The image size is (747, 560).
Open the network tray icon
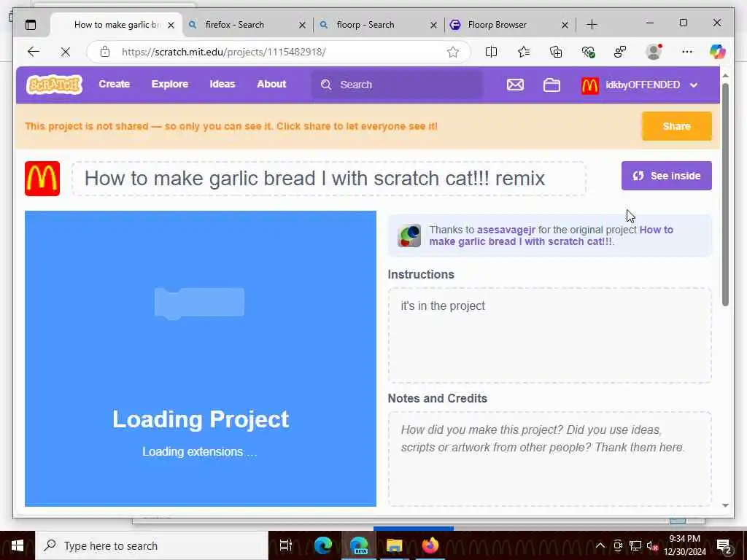(635, 546)
